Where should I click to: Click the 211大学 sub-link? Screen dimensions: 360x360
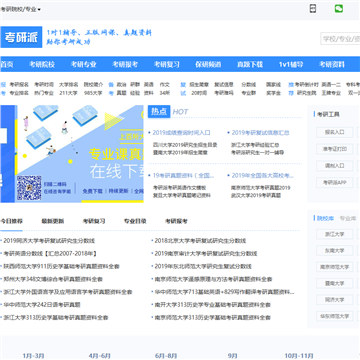click(x=68, y=93)
